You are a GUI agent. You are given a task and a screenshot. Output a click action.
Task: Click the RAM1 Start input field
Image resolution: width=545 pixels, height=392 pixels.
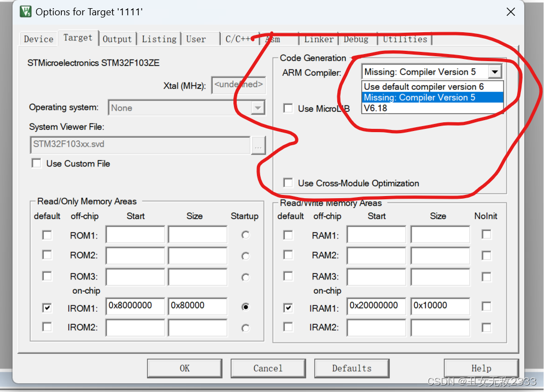coord(377,234)
